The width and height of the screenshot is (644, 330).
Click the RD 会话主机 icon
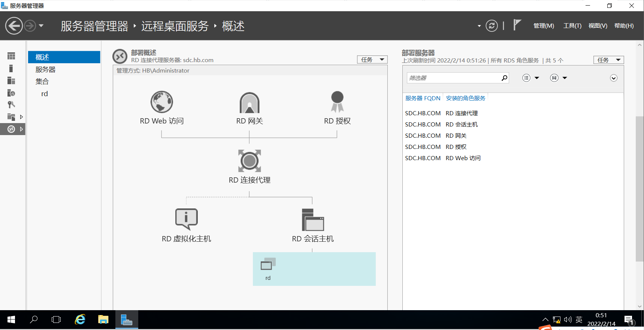click(x=313, y=220)
